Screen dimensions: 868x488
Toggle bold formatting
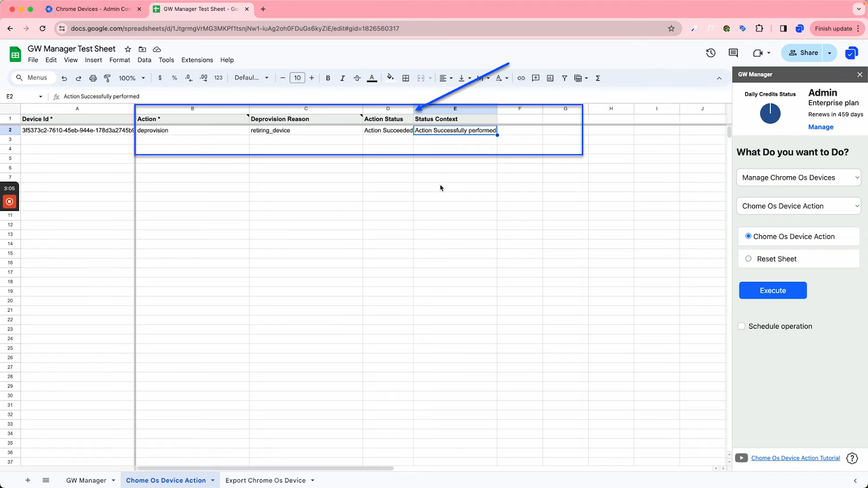pos(328,78)
